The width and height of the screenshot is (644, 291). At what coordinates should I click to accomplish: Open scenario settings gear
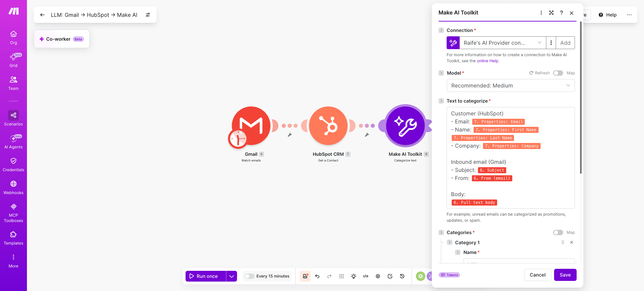[x=378, y=276]
